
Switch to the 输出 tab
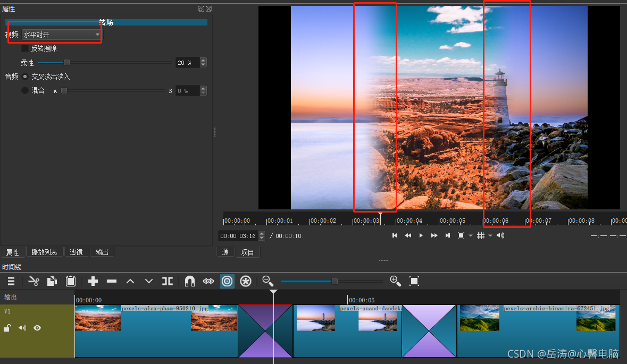point(102,252)
